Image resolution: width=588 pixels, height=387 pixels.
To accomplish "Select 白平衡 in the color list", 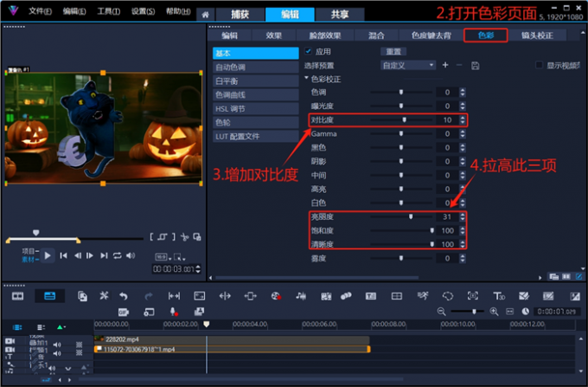I will [x=256, y=81].
